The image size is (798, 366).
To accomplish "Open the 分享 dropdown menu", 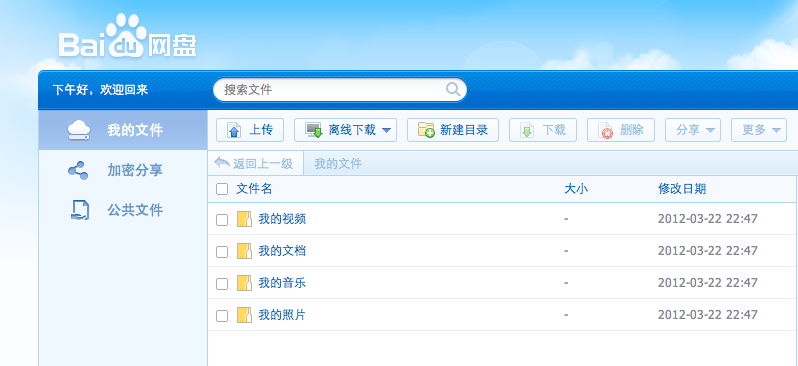I will 693,130.
